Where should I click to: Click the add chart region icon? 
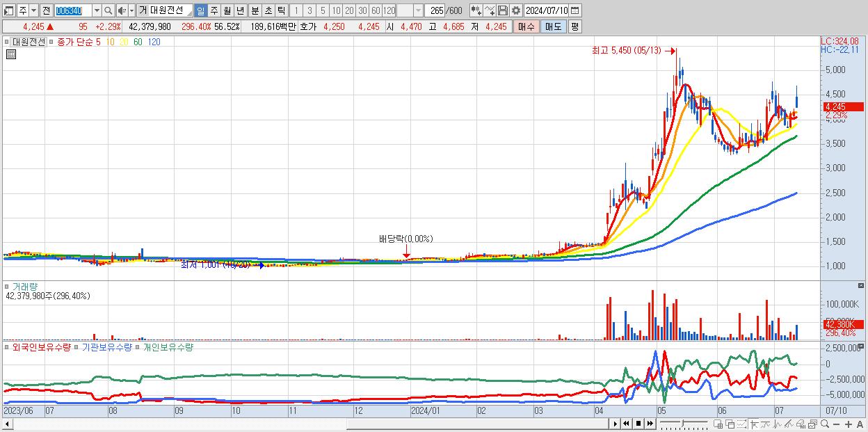pyautogui.click(x=718, y=424)
